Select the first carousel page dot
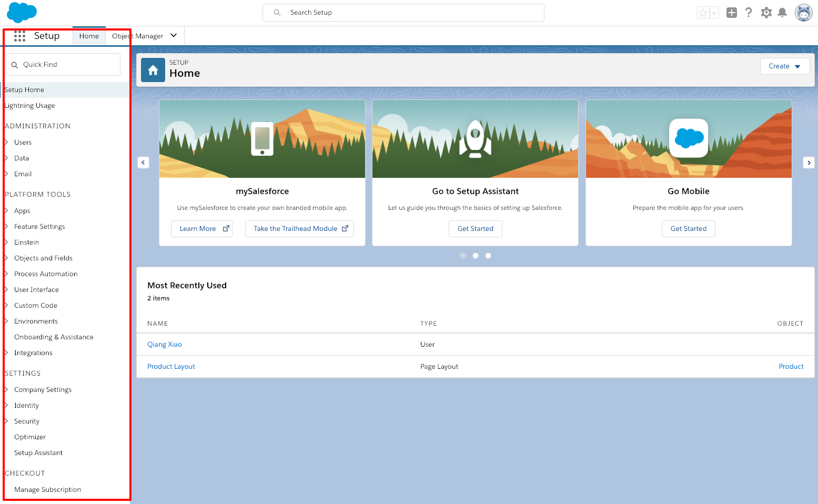 point(463,256)
